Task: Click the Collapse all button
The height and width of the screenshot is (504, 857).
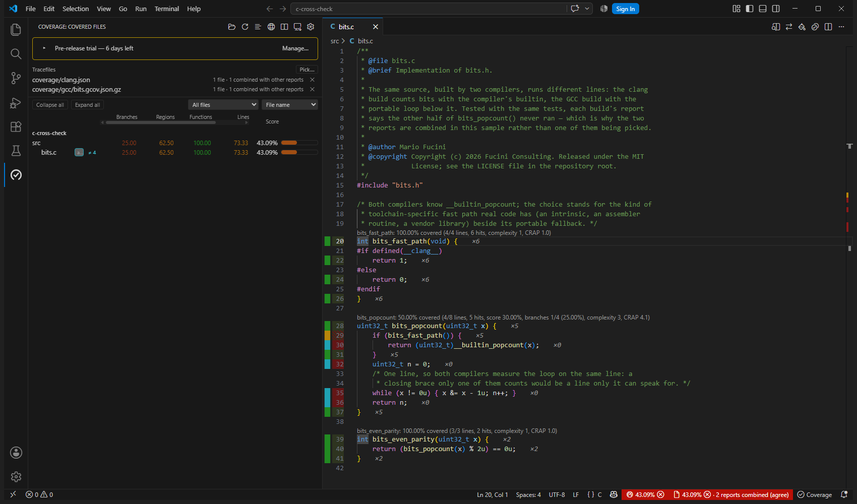Action: [x=50, y=105]
